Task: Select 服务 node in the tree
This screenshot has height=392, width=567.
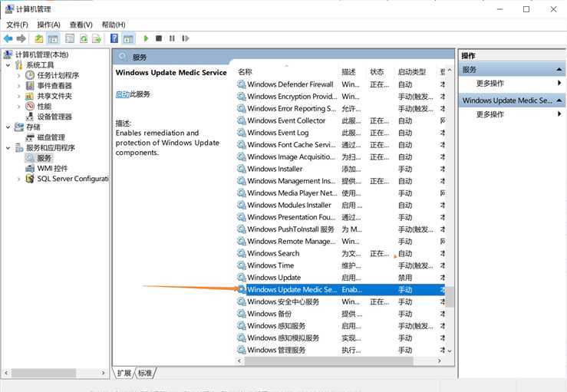Action: pyautogui.click(x=44, y=158)
